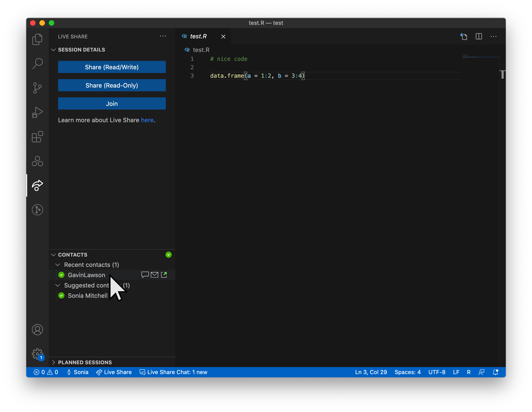Viewport: 532px width, 412px height.
Task: Open the Explorer view in activity bar
Action: tap(37, 39)
